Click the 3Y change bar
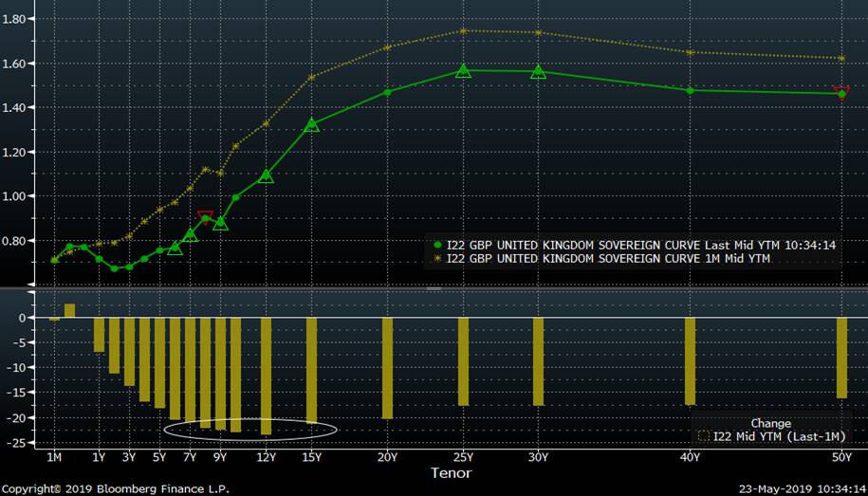The height and width of the screenshot is (496, 868). [130, 352]
